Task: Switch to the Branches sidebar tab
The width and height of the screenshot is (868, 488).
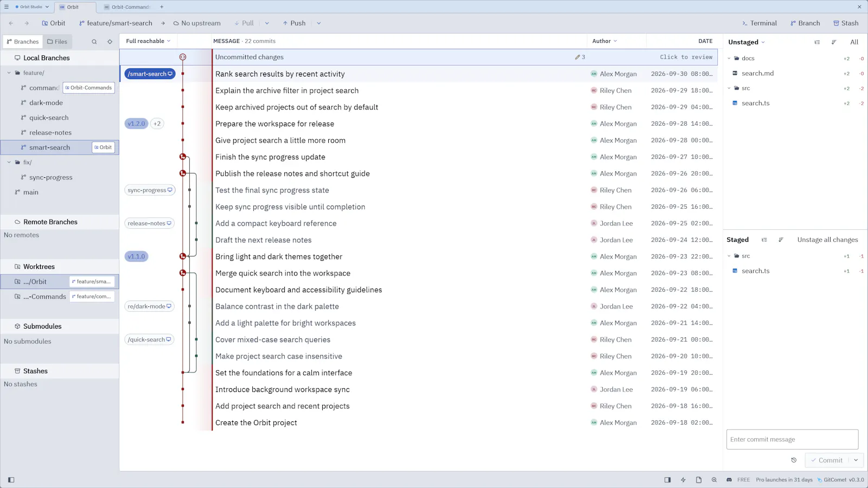Action: pyautogui.click(x=23, y=42)
